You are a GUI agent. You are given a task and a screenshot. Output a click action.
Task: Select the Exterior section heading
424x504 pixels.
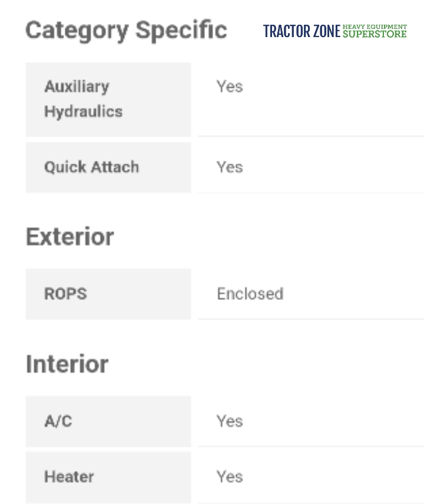pos(70,237)
